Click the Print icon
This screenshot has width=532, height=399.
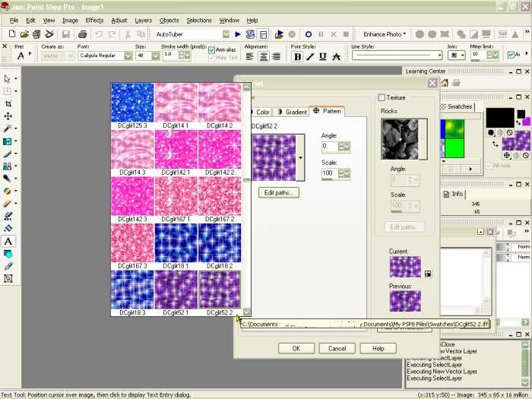click(82, 34)
